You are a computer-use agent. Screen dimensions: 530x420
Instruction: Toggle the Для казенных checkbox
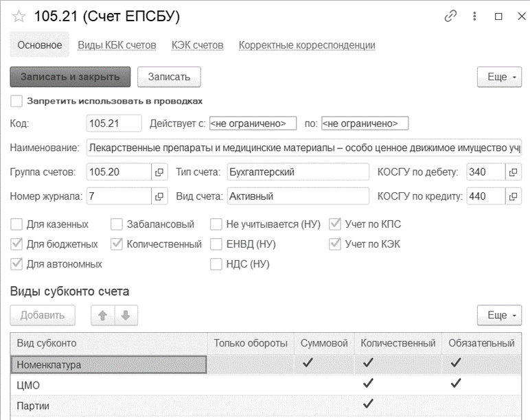click(16, 224)
